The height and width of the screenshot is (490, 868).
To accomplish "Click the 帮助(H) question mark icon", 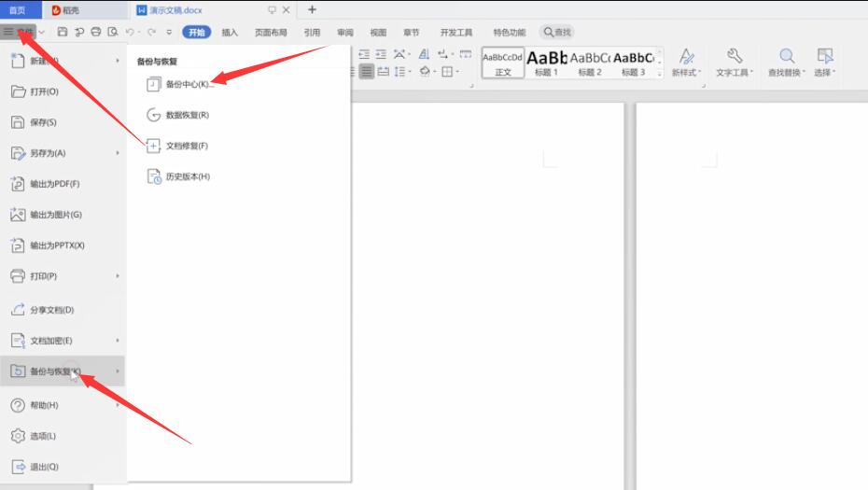I will point(18,405).
